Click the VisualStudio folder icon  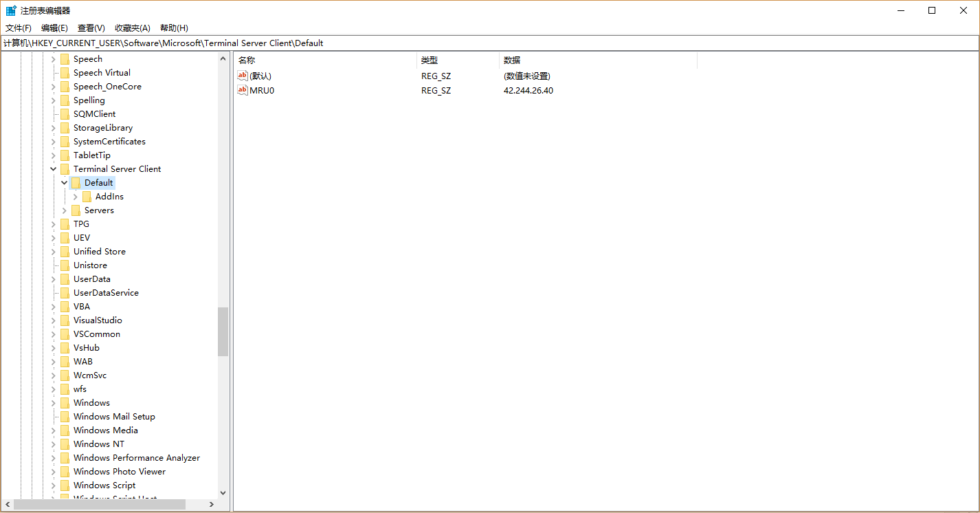point(65,320)
